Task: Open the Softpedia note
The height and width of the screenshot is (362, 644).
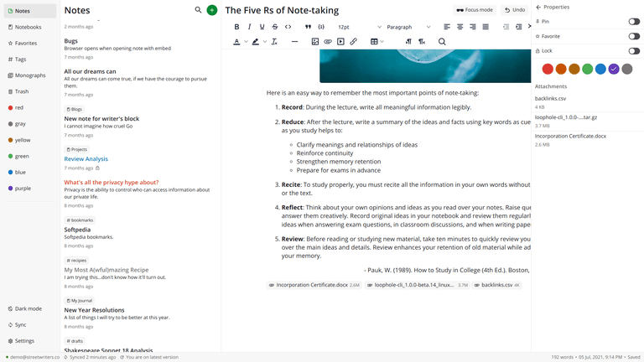Action: pyautogui.click(x=77, y=230)
